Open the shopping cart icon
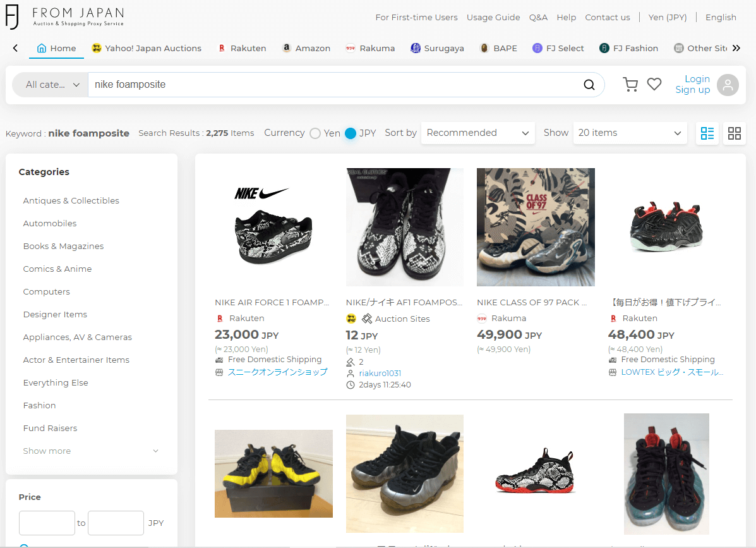The image size is (756, 548). point(630,85)
